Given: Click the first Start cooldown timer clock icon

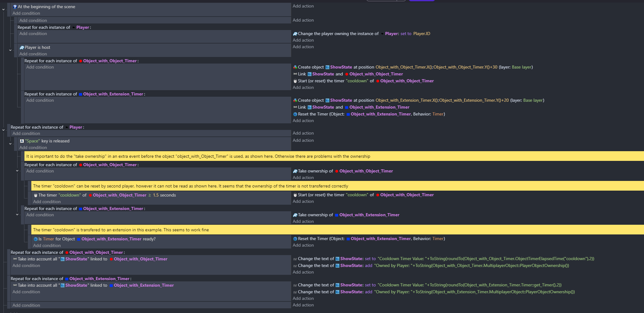Looking at the screenshot, I should 295,81.
